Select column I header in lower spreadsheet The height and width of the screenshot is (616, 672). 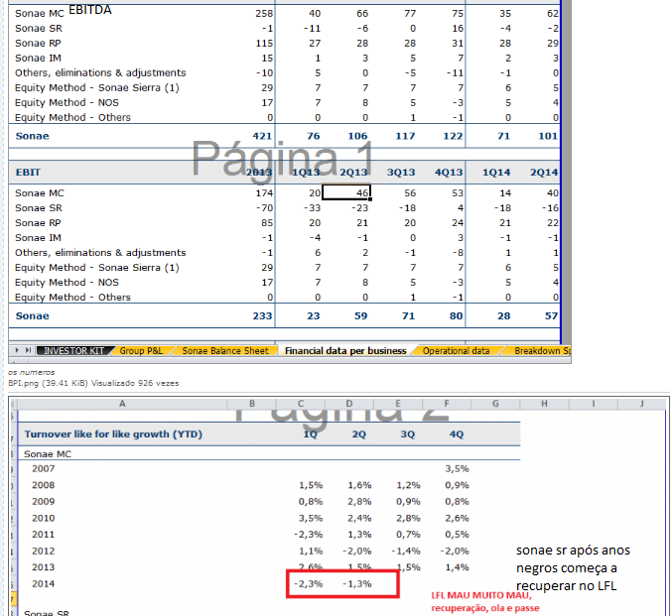(594, 404)
